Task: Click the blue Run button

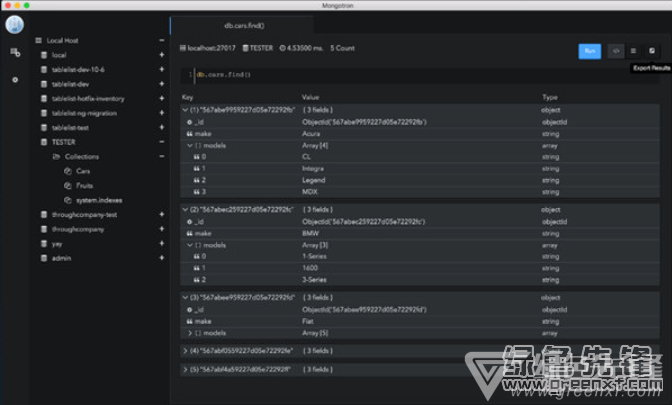Action: tap(590, 51)
